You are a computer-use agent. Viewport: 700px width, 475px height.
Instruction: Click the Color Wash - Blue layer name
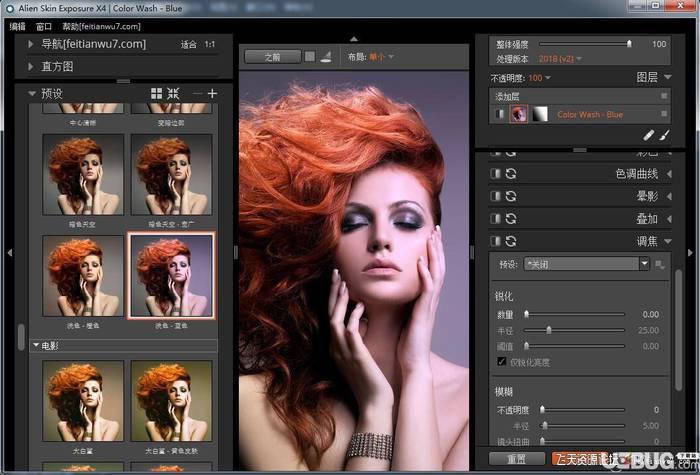[590, 115]
